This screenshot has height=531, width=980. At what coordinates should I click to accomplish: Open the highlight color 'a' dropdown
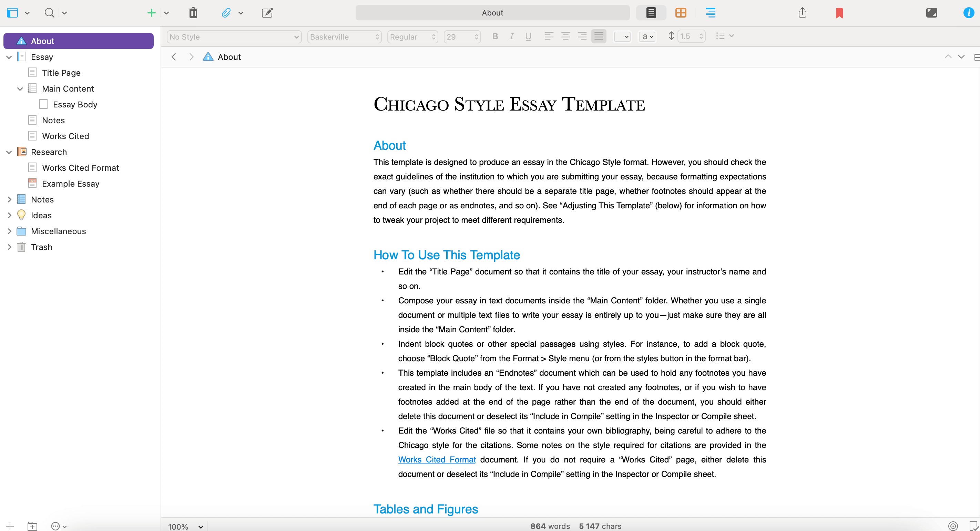pos(647,37)
